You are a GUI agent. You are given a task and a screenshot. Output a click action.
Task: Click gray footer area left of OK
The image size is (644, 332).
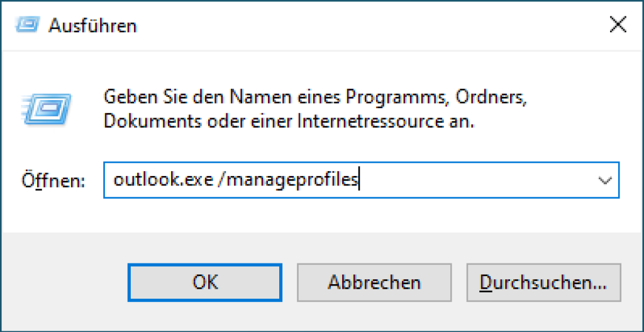point(65,283)
